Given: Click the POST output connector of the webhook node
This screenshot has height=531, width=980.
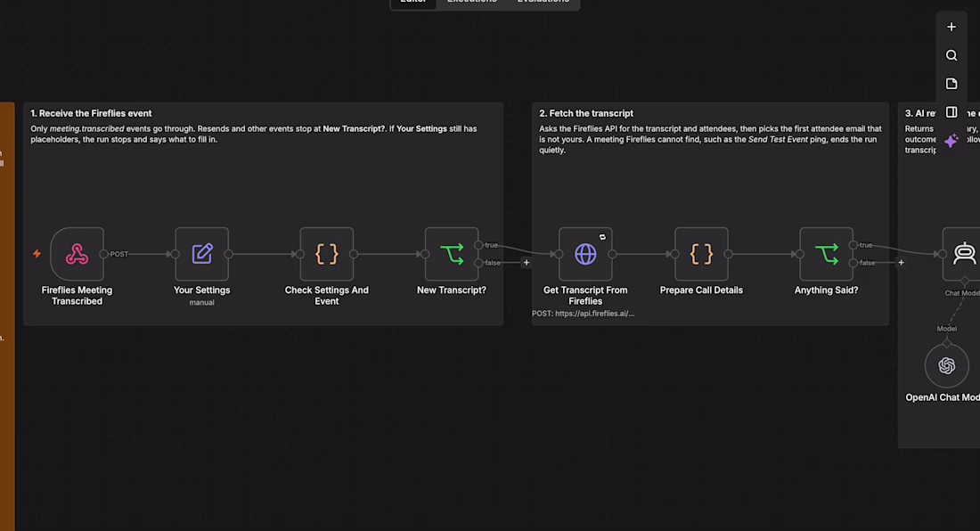Looking at the screenshot, I should point(103,254).
